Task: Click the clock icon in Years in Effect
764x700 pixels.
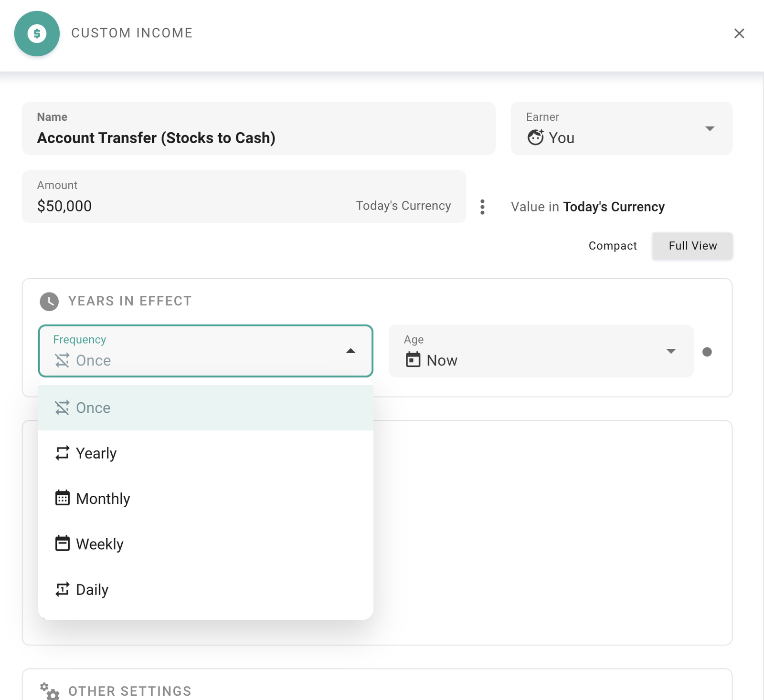Action: click(x=49, y=302)
